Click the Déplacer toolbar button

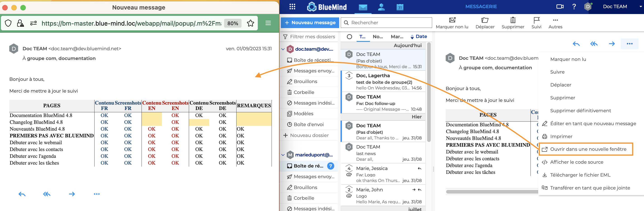pos(485,23)
